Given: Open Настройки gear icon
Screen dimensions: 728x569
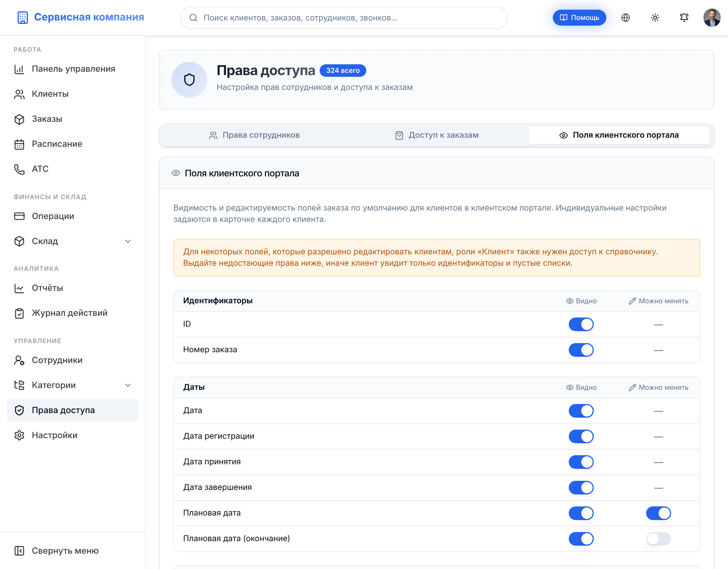Looking at the screenshot, I should tap(19, 435).
